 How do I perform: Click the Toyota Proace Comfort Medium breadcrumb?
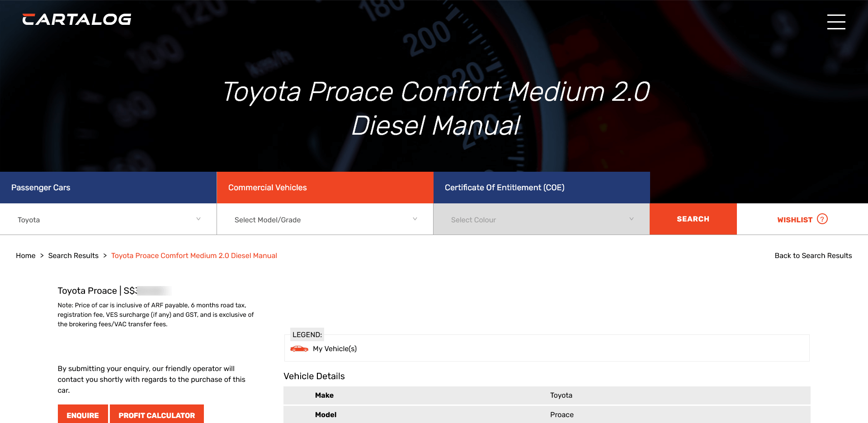(x=194, y=256)
